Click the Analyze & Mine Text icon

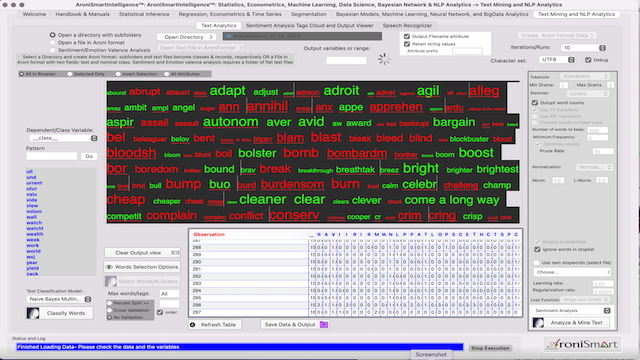point(538,322)
